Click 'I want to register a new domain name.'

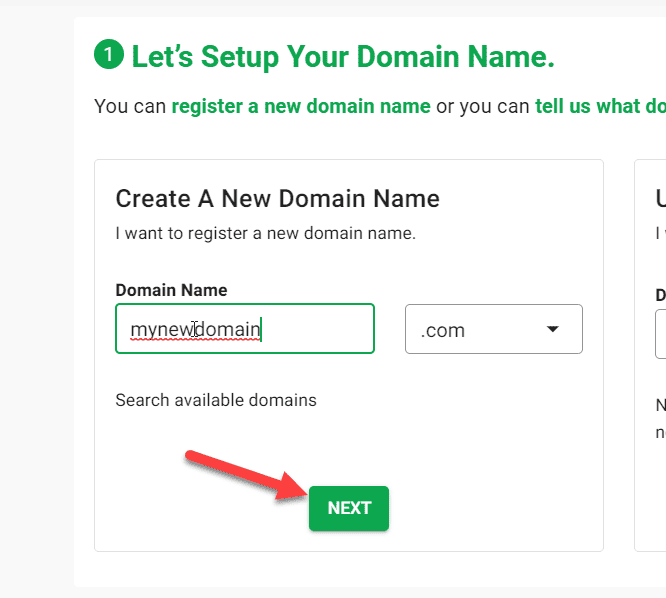click(265, 233)
